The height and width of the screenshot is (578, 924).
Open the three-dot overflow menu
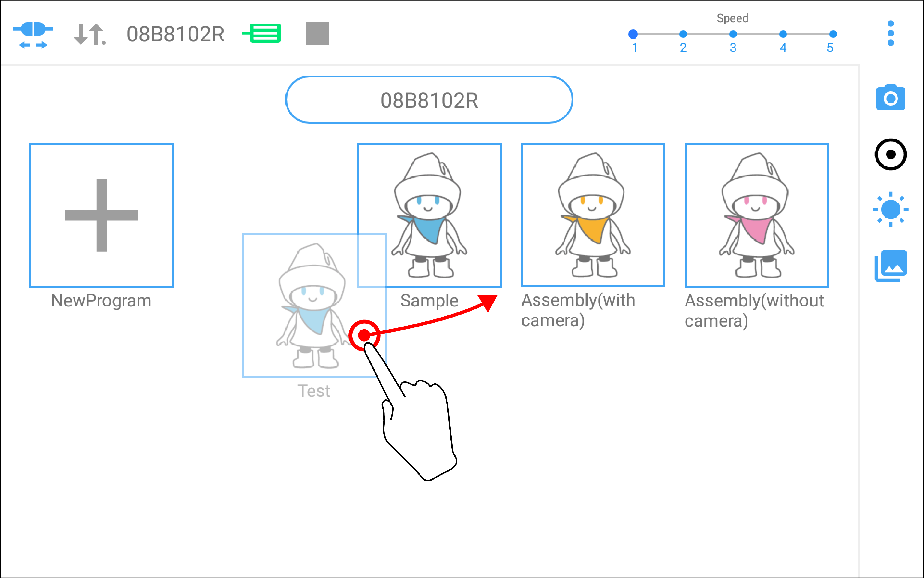[x=891, y=33]
